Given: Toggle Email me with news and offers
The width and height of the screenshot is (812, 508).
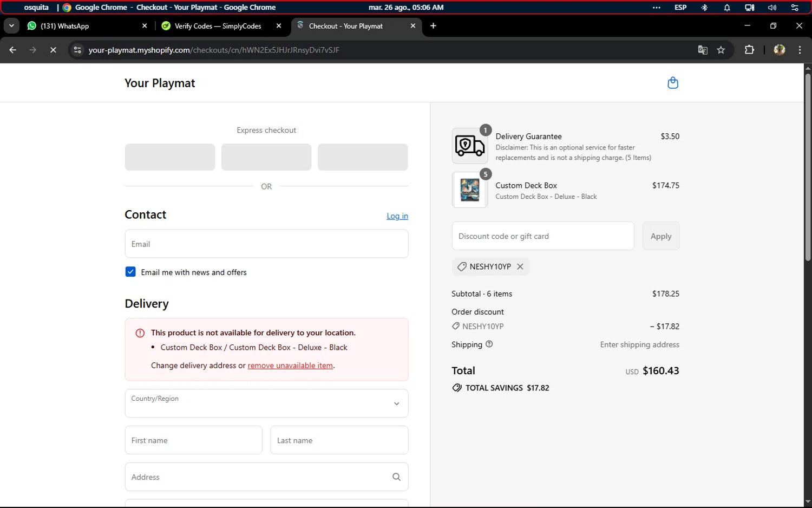Looking at the screenshot, I should click(130, 272).
